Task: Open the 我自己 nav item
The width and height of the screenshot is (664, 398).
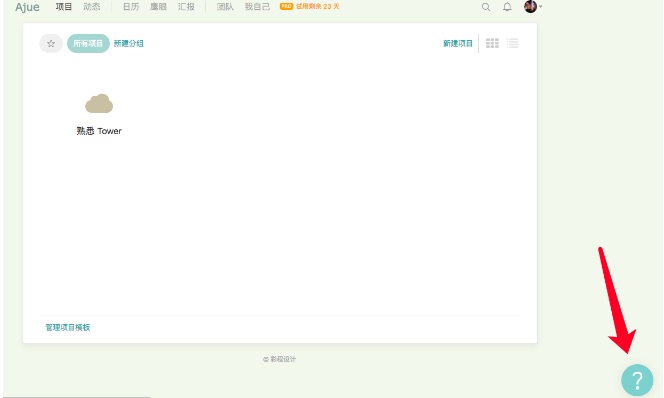Action: [x=257, y=7]
